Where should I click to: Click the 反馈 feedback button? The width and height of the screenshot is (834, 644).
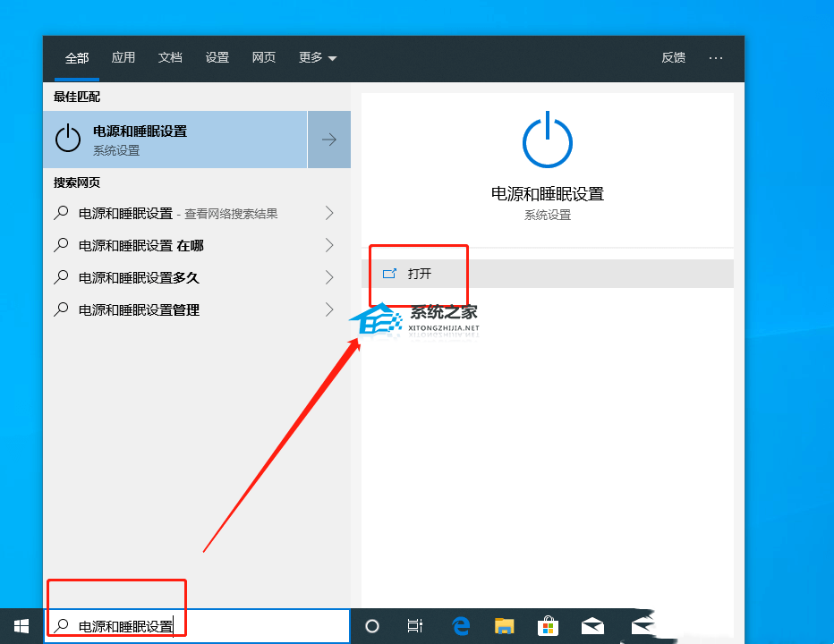coord(673,57)
